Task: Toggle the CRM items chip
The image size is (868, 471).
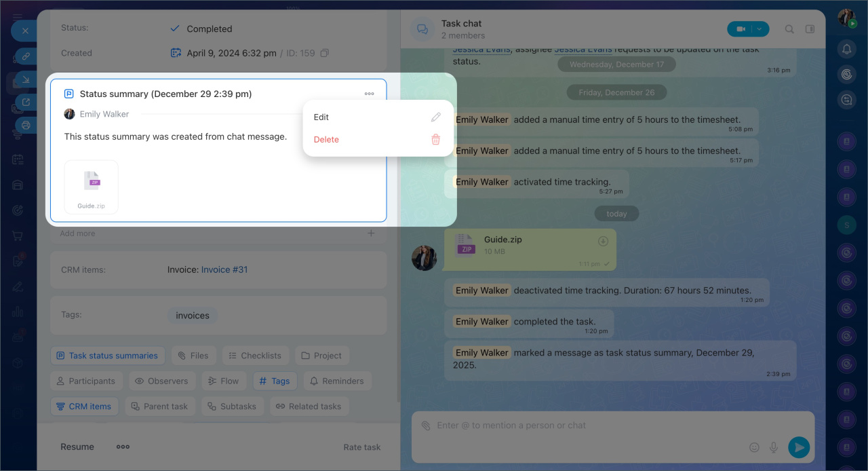Action: (84, 407)
